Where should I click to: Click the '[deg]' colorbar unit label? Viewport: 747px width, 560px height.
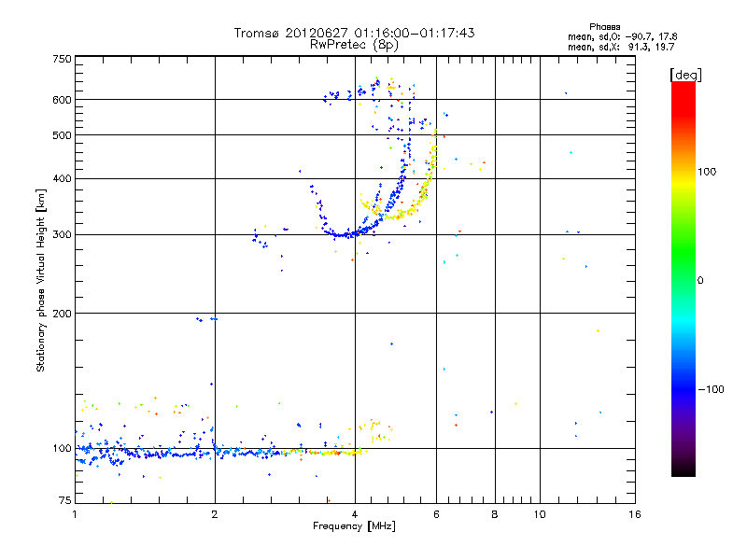(685, 75)
